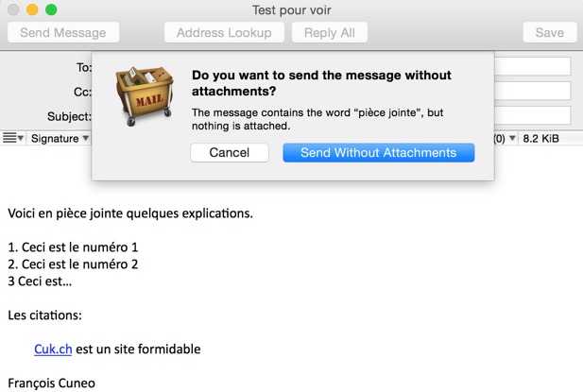583x392 pixels.
Task: Click the green zoom window button
Action: [51, 9]
